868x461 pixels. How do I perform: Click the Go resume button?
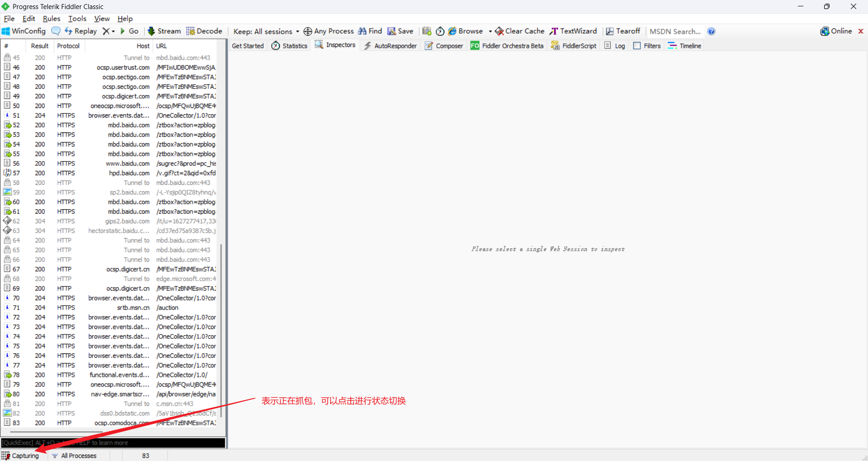tap(129, 31)
